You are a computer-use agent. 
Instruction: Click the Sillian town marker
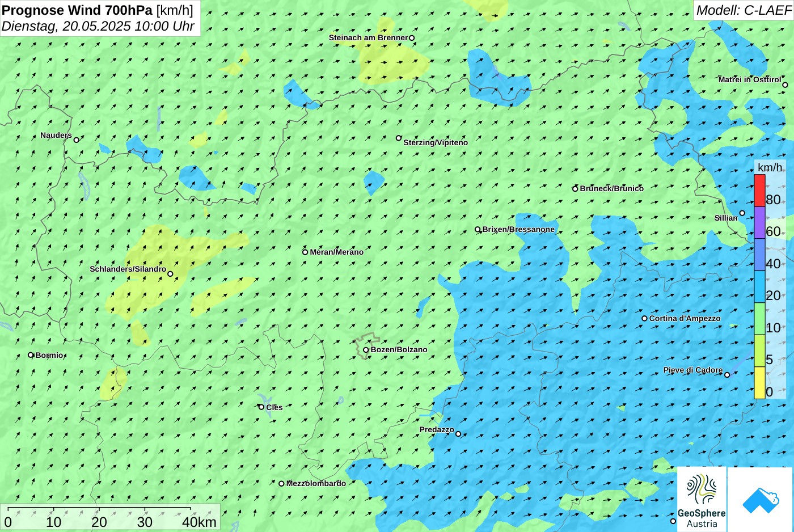(742, 213)
